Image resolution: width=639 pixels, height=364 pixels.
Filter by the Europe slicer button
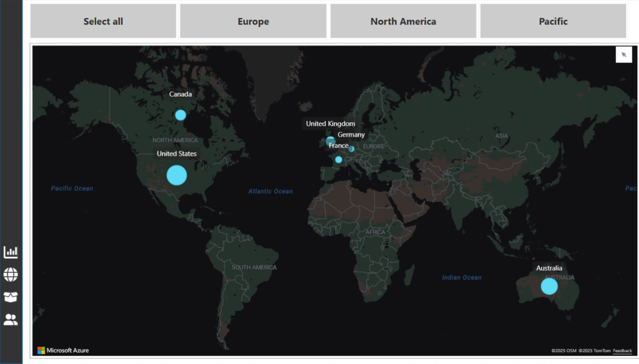click(253, 21)
